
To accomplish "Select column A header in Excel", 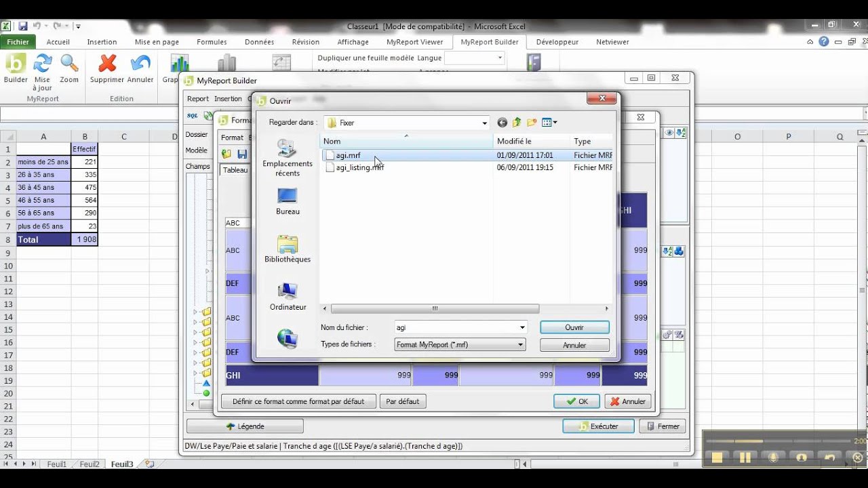I will [43, 137].
